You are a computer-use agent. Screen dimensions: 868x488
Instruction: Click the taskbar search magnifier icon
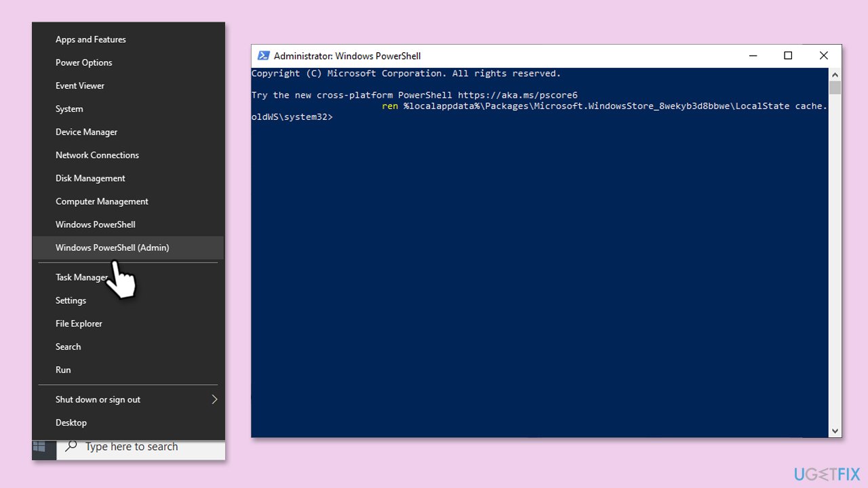71,447
